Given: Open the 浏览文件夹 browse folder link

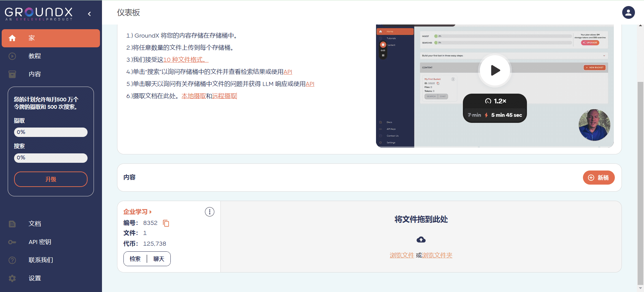Looking at the screenshot, I should click(437, 255).
